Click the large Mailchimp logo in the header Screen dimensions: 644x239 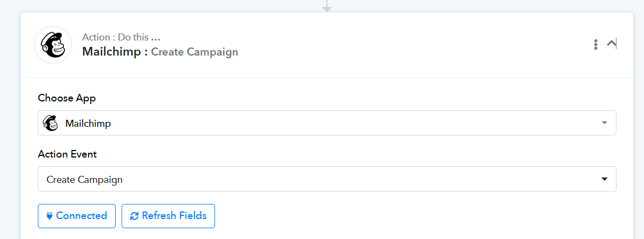pos(53,45)
